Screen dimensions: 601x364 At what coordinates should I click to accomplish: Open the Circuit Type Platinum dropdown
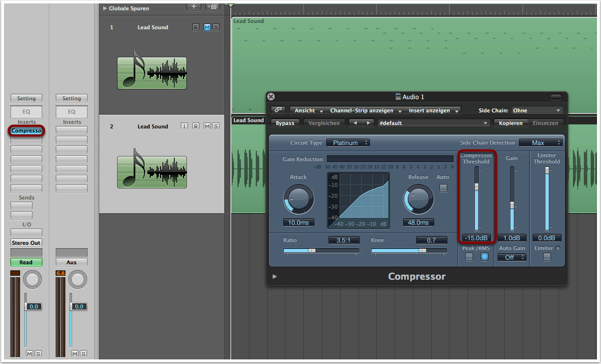(x=348, y=143)
